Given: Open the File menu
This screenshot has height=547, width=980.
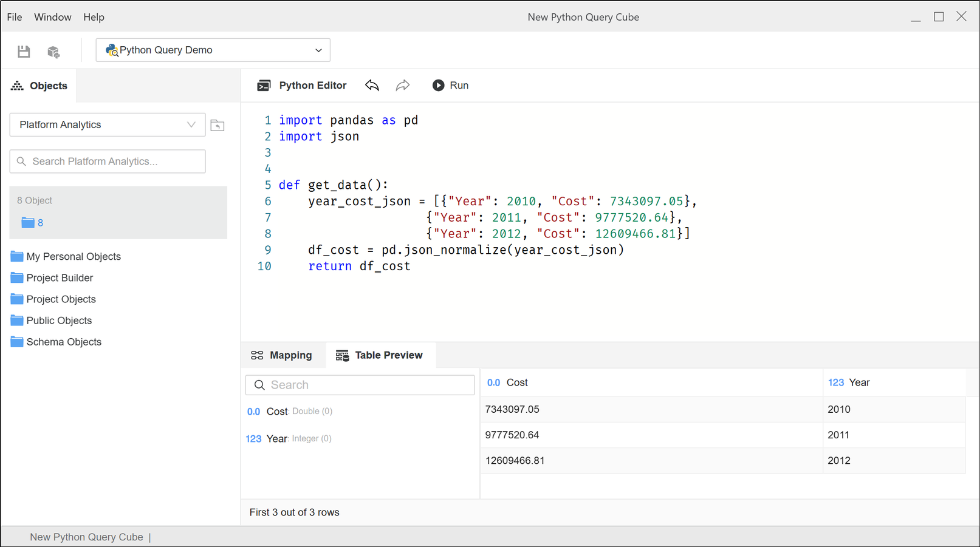Looking at the screenshot, I should click(15, 17).
